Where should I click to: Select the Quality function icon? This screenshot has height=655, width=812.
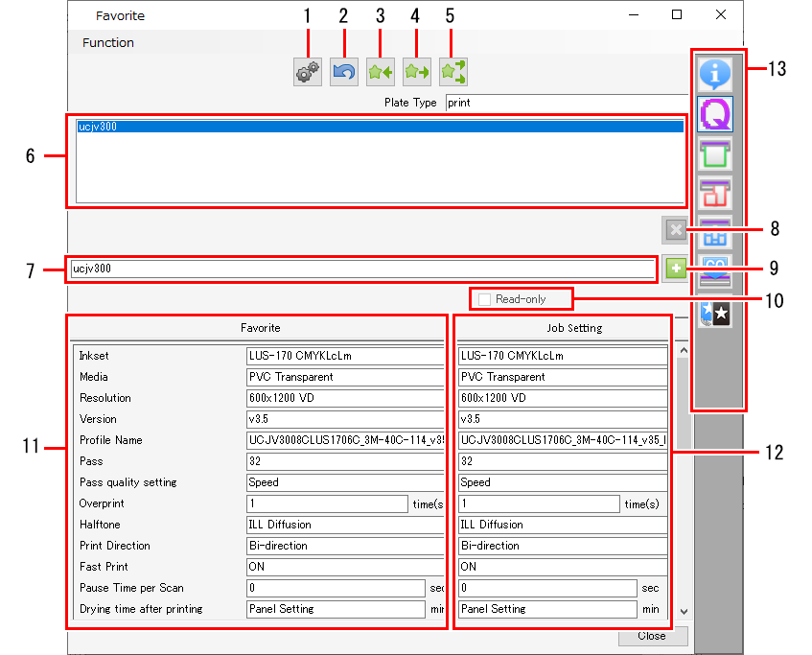click(715, 114)
